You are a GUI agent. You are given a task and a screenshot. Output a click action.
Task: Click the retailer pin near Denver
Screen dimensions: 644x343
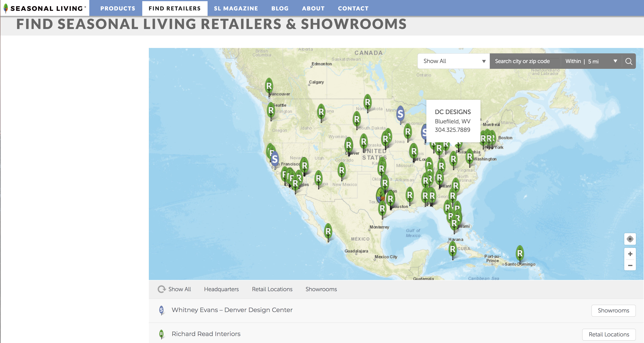coord(349,145)
